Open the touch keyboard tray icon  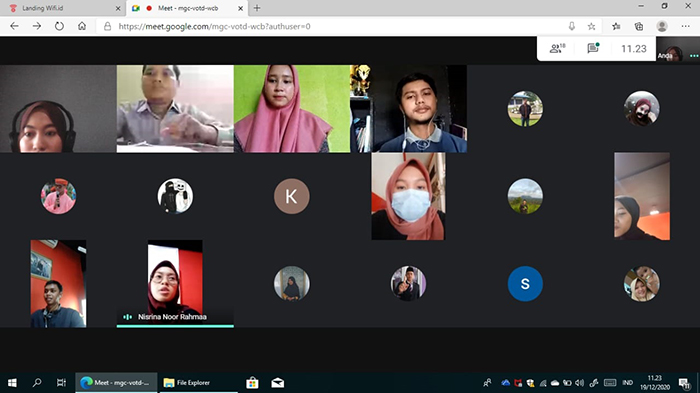(x=610, y=383)
